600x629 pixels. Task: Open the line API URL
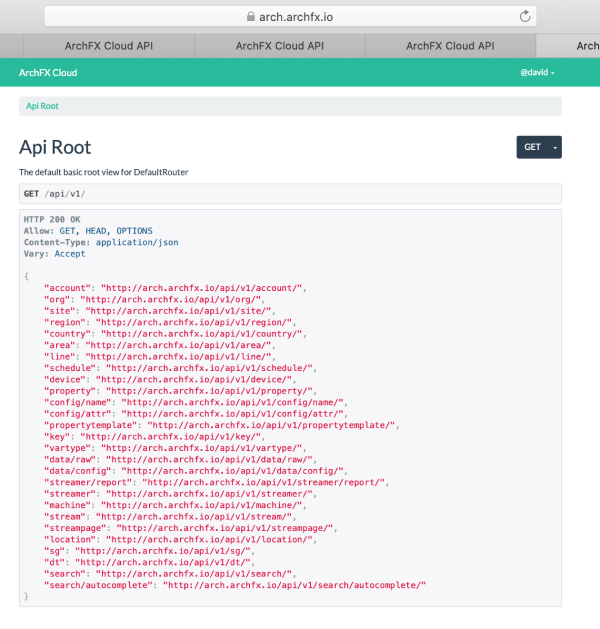point(178,357)
